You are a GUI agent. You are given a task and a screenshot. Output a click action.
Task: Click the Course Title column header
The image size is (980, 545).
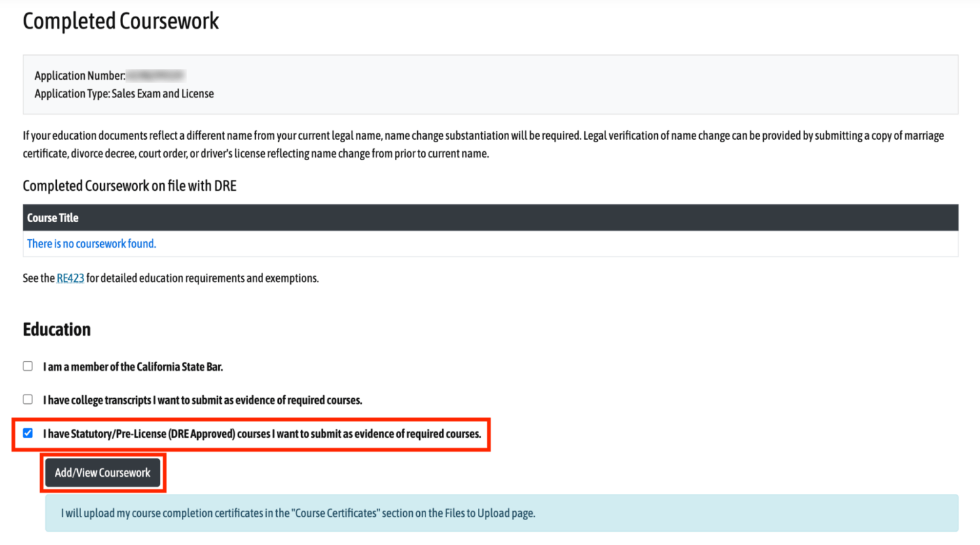click(53, 218)
